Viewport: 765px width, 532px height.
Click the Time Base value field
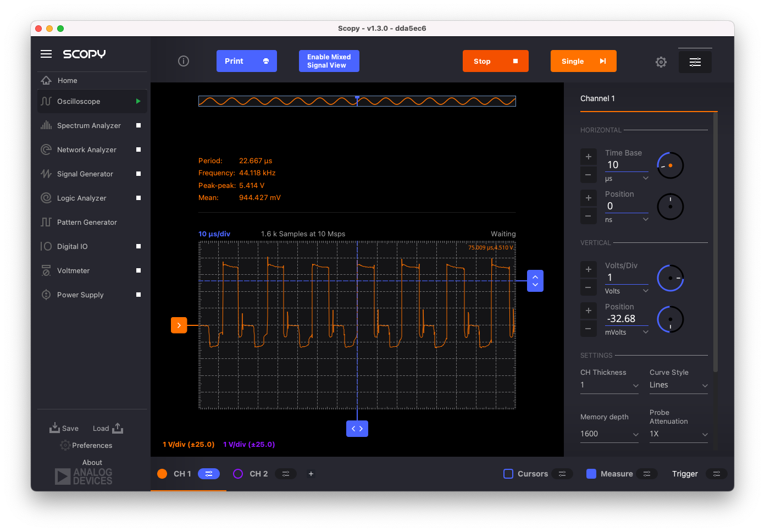pos(627,165)
